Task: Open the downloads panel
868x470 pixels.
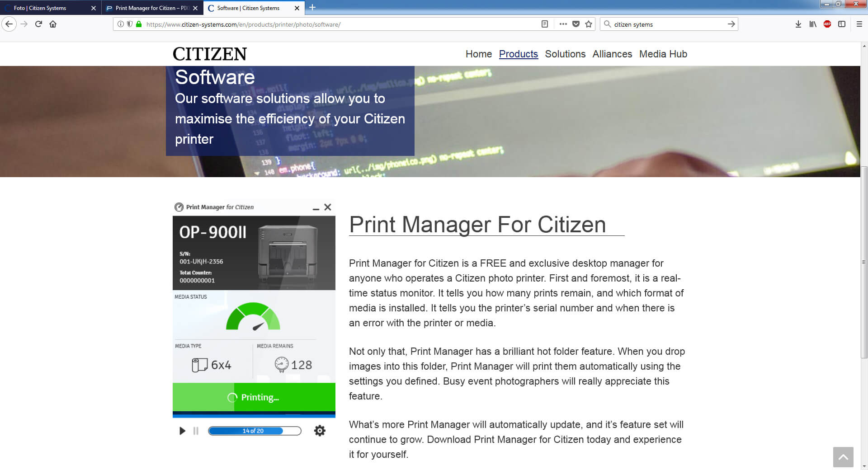Action: [x=798, y=24]
